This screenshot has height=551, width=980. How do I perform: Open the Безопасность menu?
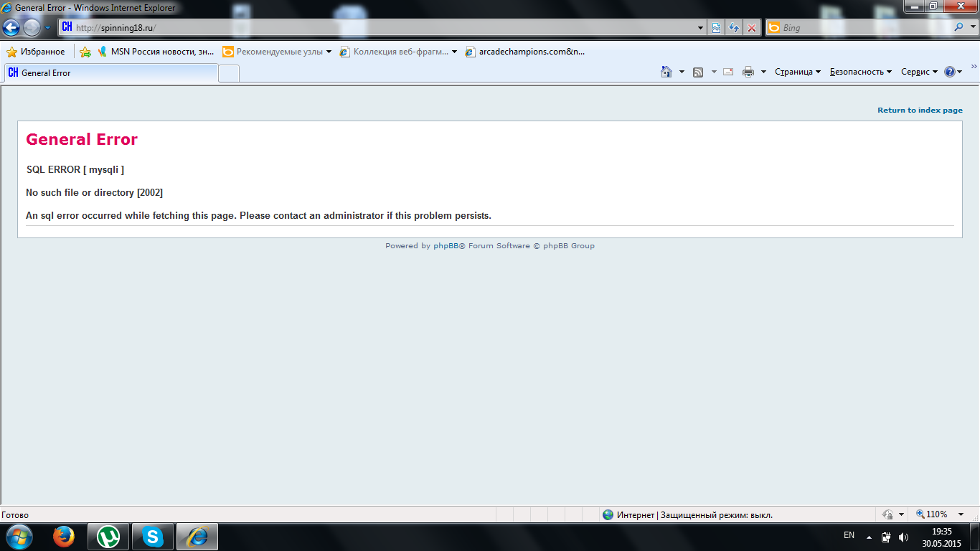coord(860,72)
